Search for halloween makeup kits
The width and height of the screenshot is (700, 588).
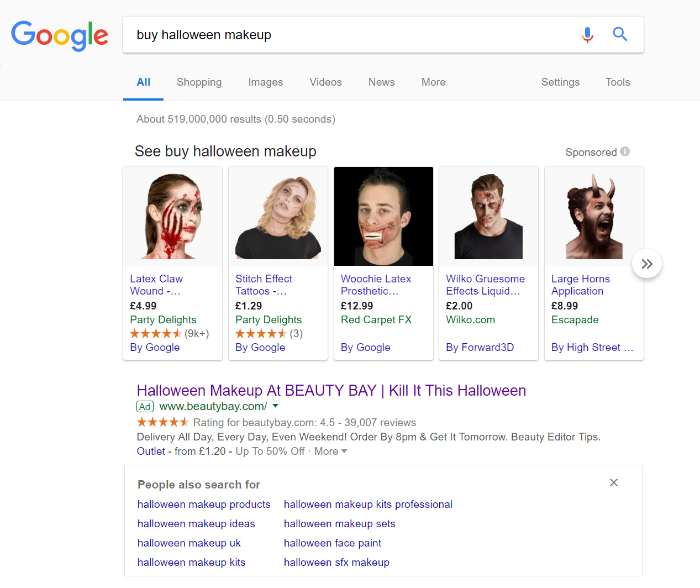(191, 563)
